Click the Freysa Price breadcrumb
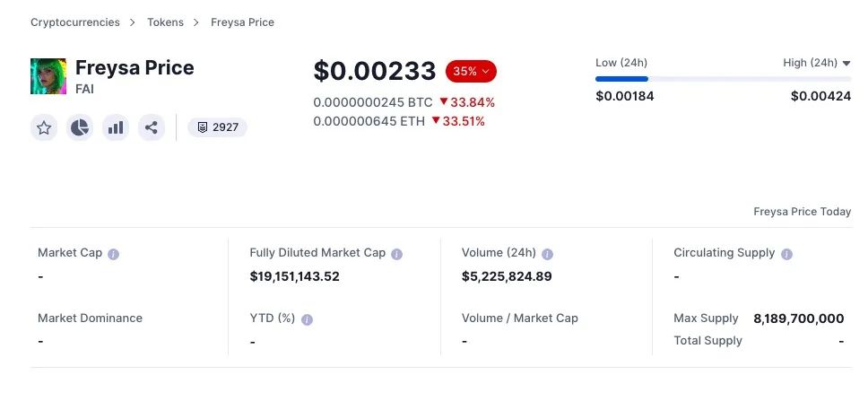This screenshot has width=868, height=410. [242, 22]
